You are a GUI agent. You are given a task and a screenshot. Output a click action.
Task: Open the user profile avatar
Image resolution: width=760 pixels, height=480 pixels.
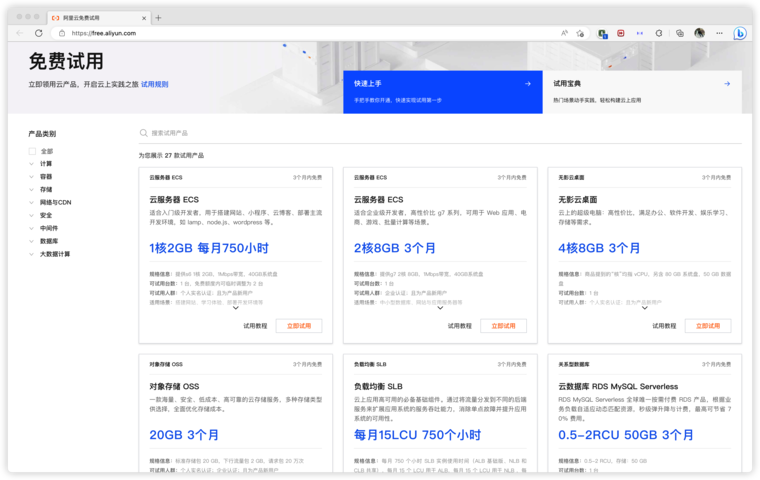pos(699,33)
